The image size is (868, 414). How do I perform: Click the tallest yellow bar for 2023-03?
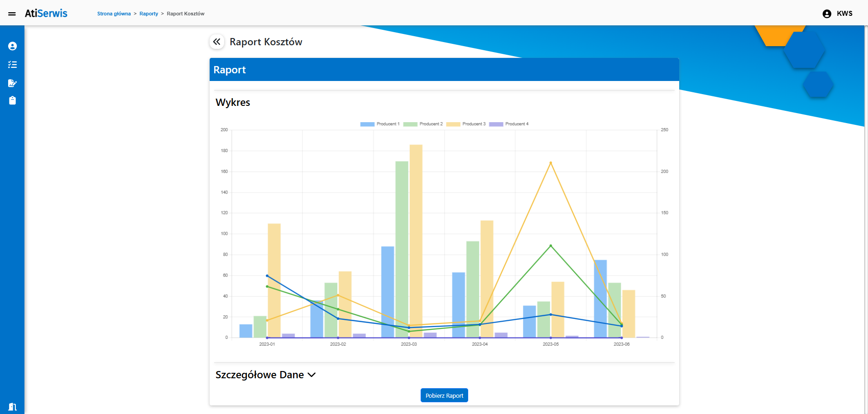[x=416, y=240]
